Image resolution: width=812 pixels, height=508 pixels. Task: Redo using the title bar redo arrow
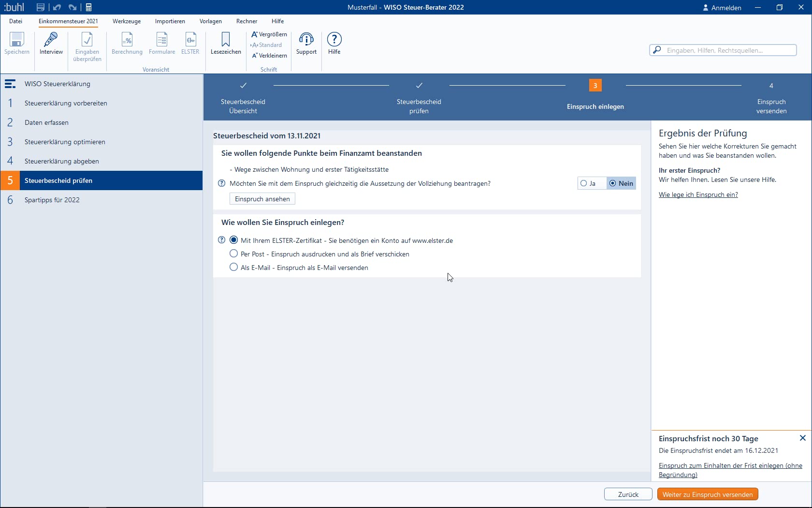click(x=72, y=7)
